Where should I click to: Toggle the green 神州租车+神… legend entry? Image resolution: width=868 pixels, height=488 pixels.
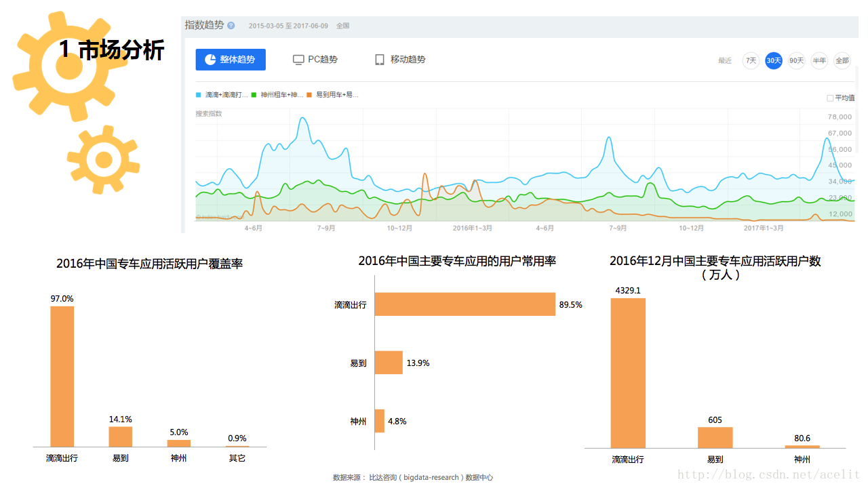coord(277,95)
